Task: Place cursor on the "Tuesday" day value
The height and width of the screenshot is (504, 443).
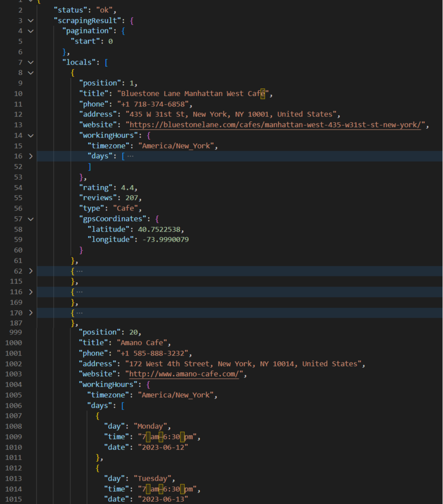Action: click(154, 479)
